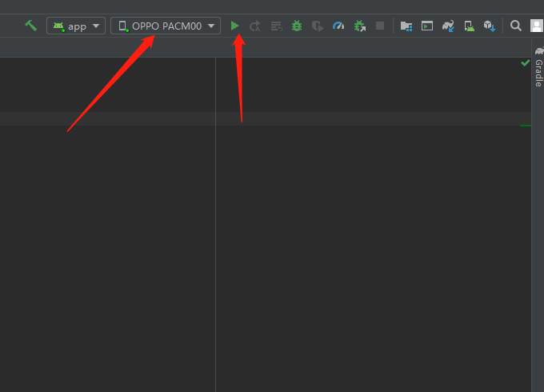Sync Project with Gradle Files elephant icon
This screenshot has height=392, width=544.
(x=448, y=26)
